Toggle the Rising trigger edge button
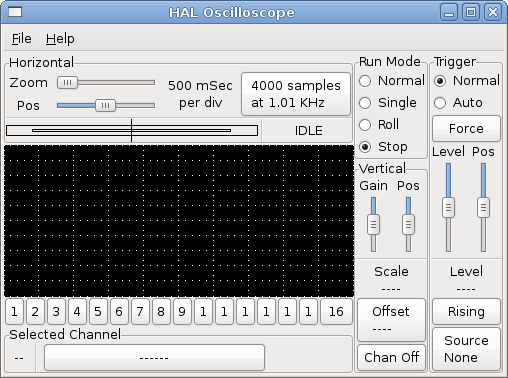508x378 pixels. pos(466,312)
